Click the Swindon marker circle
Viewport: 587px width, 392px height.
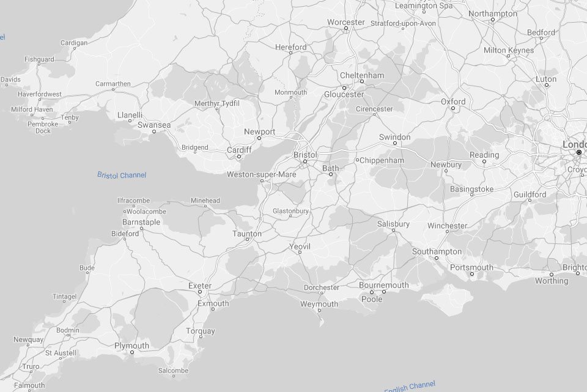click(394, 144)
